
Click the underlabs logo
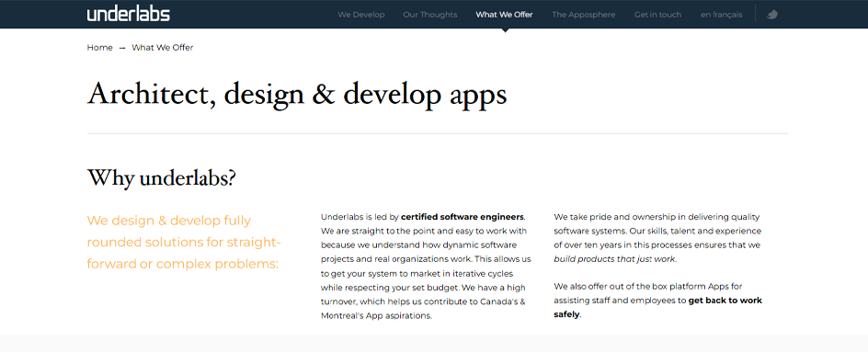click(x=129, y=14)
